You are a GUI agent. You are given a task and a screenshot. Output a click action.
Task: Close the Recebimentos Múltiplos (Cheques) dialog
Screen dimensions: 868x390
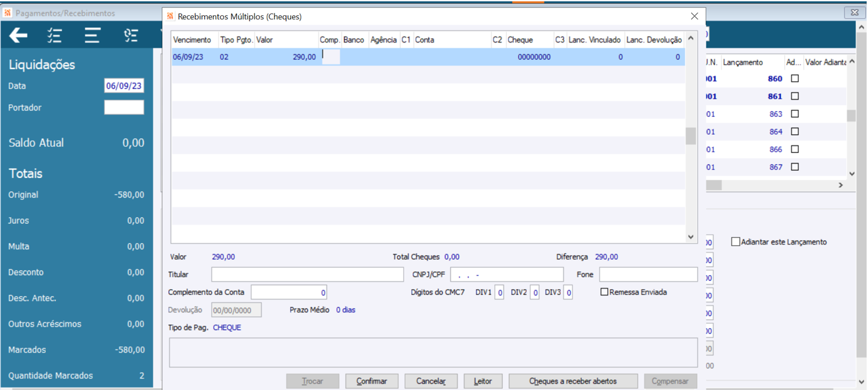[x=694, y=17]
